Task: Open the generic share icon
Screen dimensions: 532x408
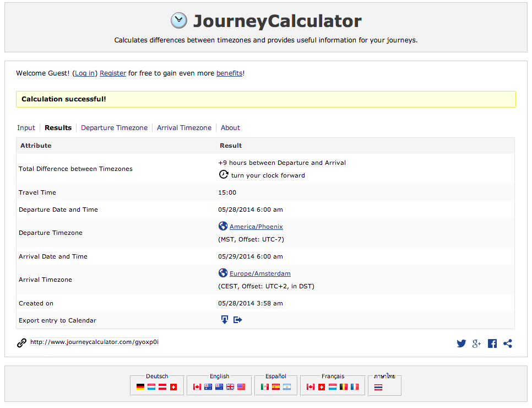Action: pos(508,343)
